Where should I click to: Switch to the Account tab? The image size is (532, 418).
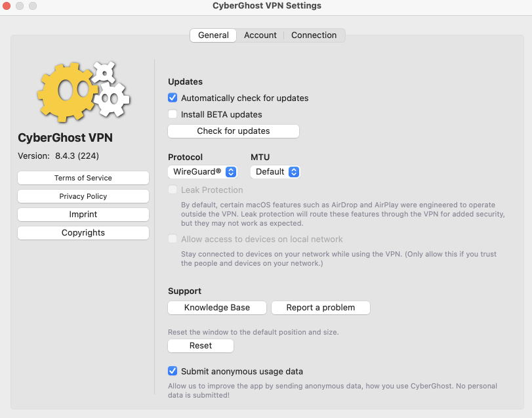[260, 35]
